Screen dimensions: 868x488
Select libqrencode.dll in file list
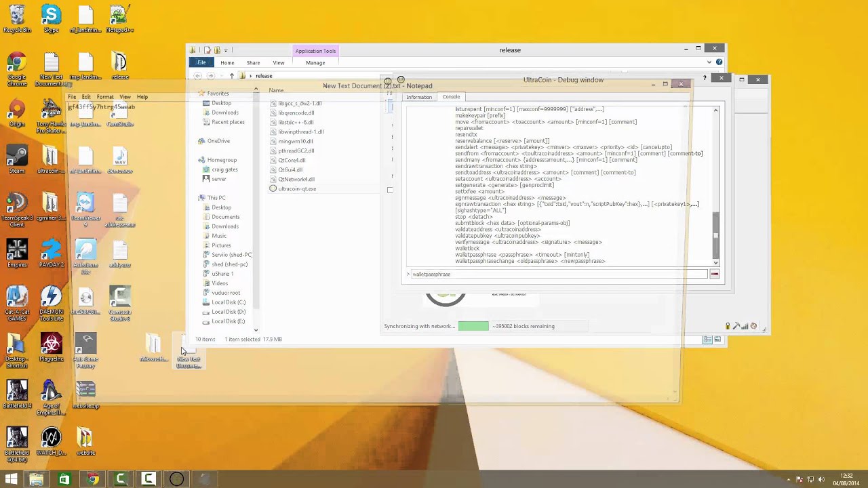[296, 113]
